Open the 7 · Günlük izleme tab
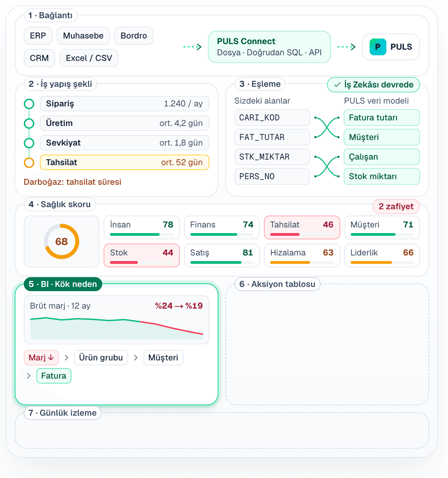Viewport: 448px width, 478px height. [x=63, y=413]
